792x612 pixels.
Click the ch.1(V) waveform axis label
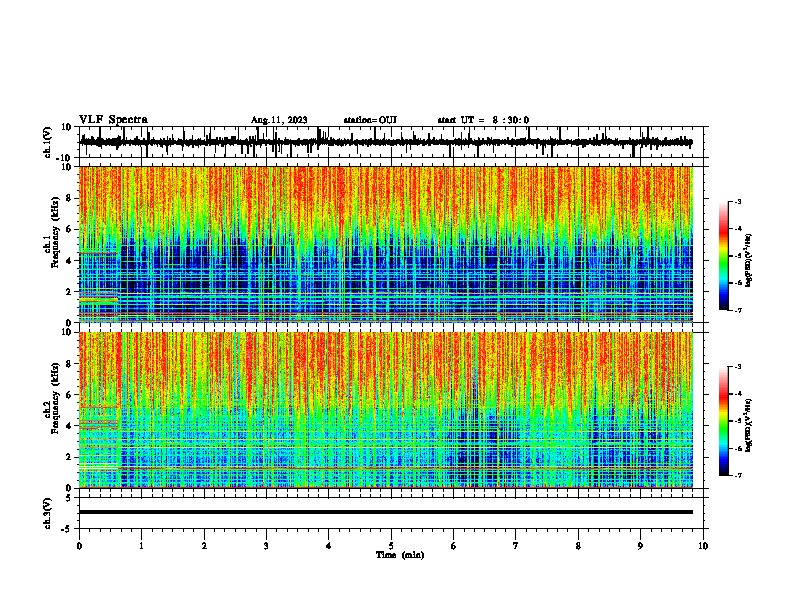[x=48, y=142]
